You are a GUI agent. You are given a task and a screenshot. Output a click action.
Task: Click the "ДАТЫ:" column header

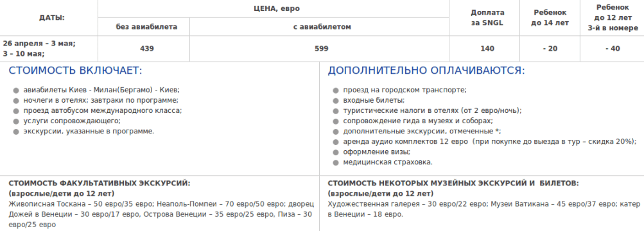click(52, 17)
